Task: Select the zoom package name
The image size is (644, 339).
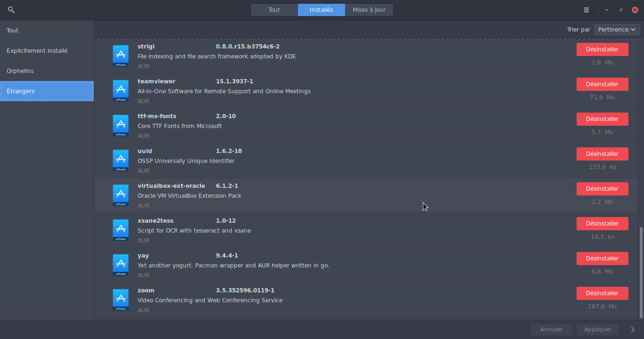Action: 146,291
